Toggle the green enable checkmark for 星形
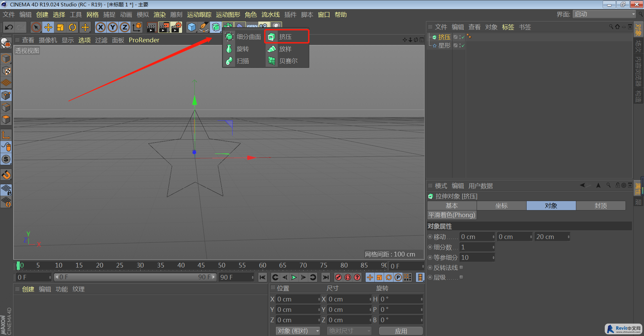The width and height of the screenshot is (644, 336). click(463, 45)
